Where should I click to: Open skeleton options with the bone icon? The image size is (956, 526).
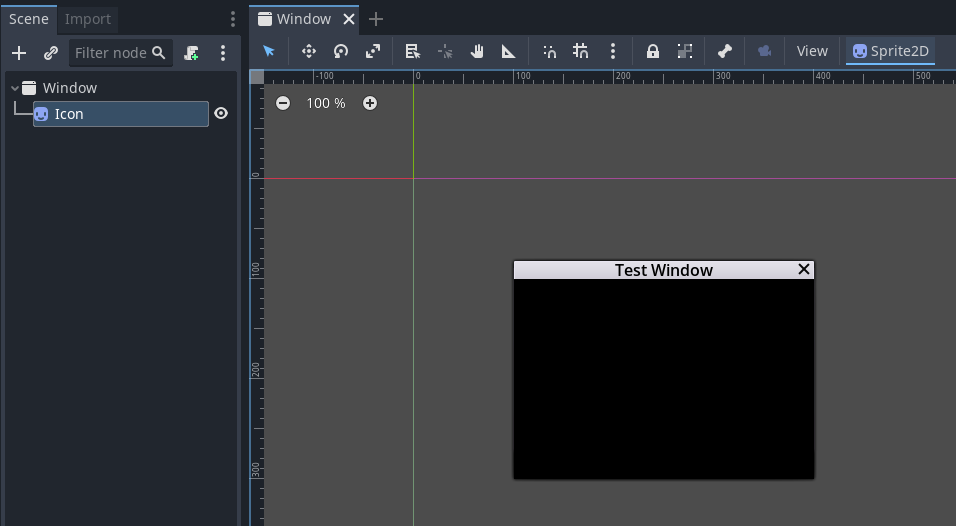pos(724,51)
